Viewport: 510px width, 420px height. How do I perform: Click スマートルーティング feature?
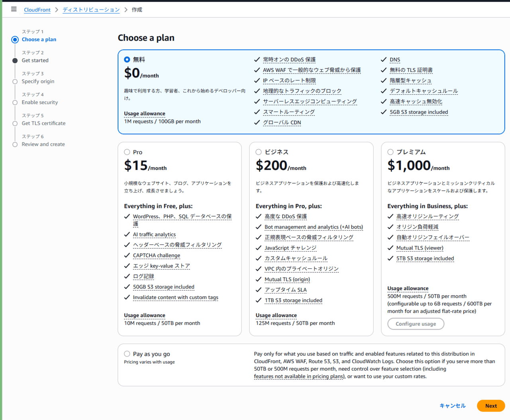[x=289, y=112]
